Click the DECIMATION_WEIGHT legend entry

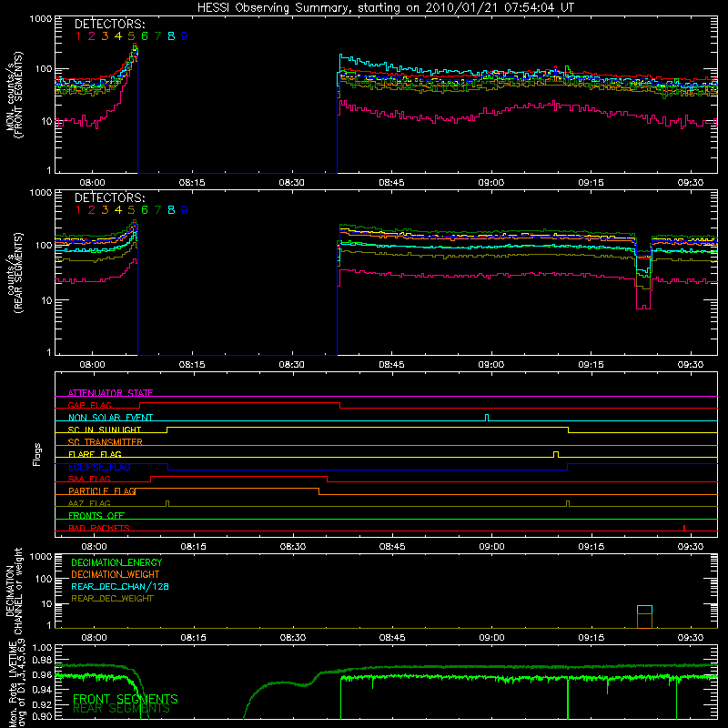(116, 574)
